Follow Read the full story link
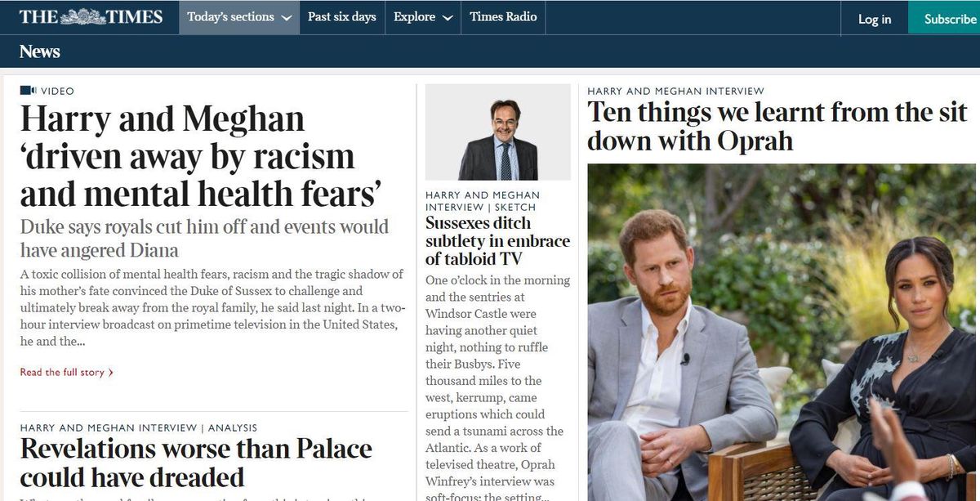 [x=62, y=373]
